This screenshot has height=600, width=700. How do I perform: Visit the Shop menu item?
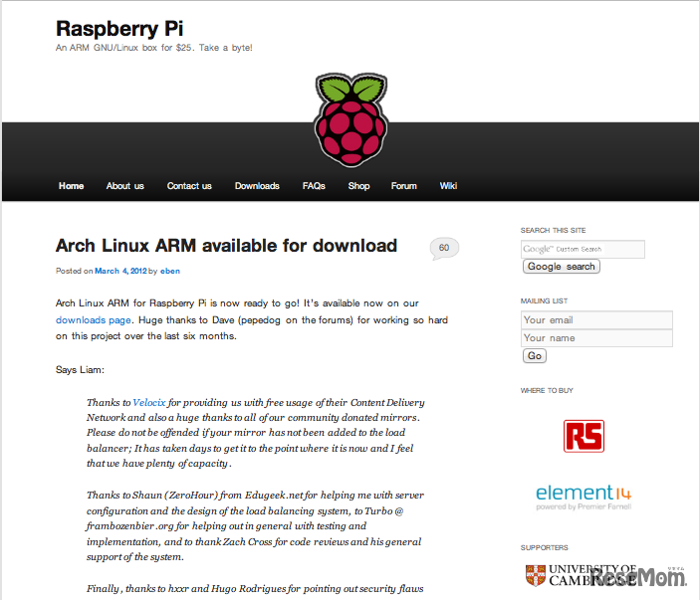[x=358, y=186]
